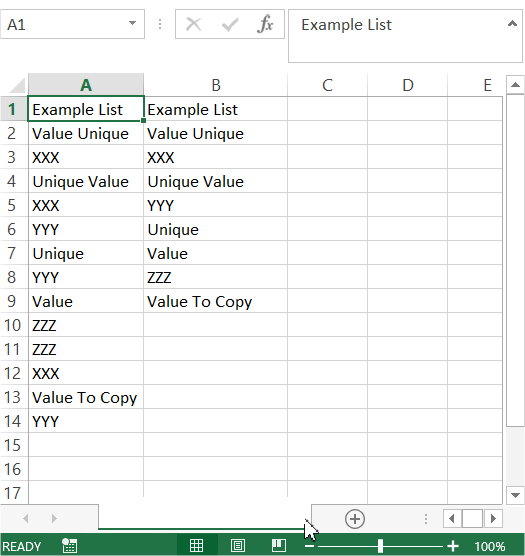Click the vertical scrollbar down arrow
This screenshot has height=556, width=525.
point(515,495)
